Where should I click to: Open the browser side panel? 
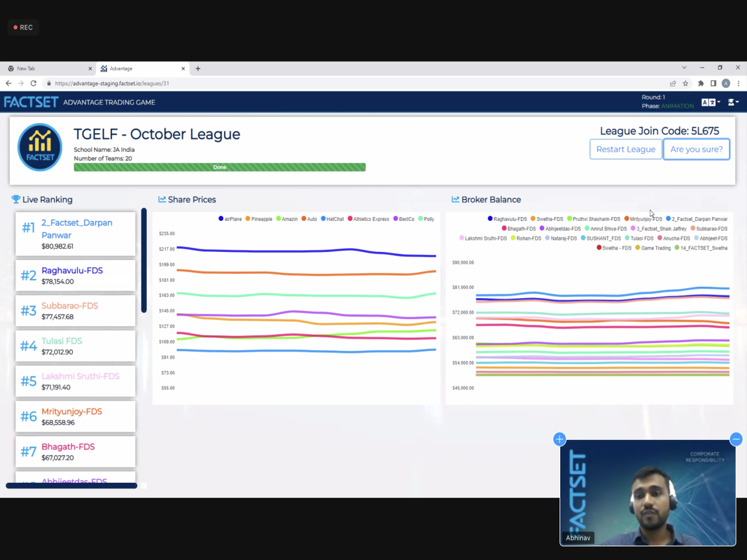[x=713, y=83]
